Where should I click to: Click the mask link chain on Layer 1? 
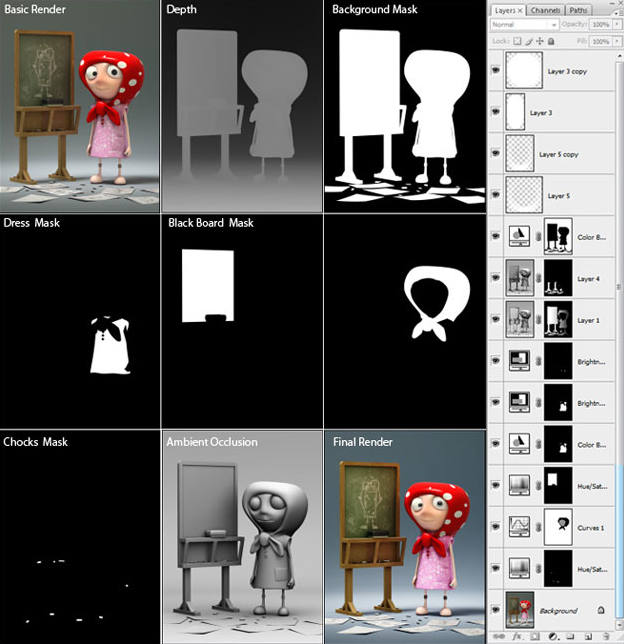(x=539, y=320)
